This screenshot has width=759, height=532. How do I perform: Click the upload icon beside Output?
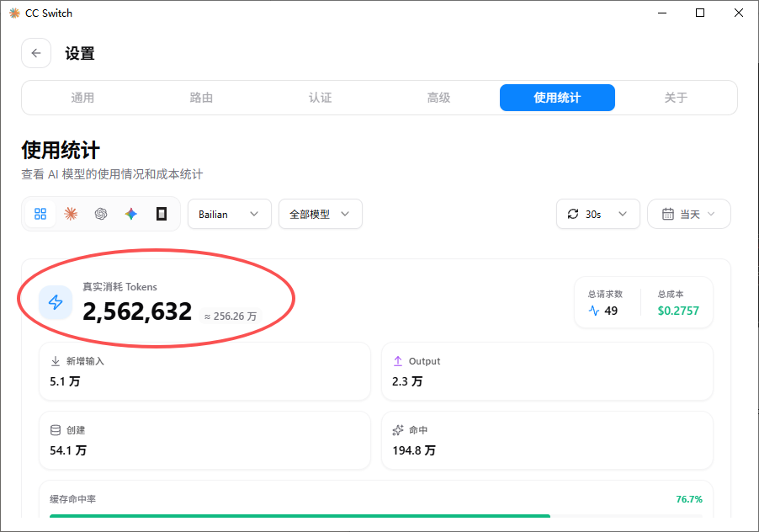pos(398,361)
